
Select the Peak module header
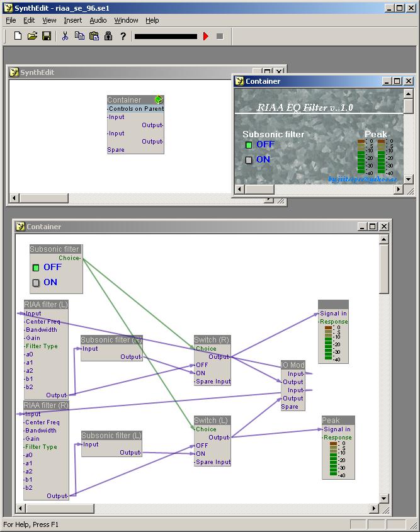point(338,420)
